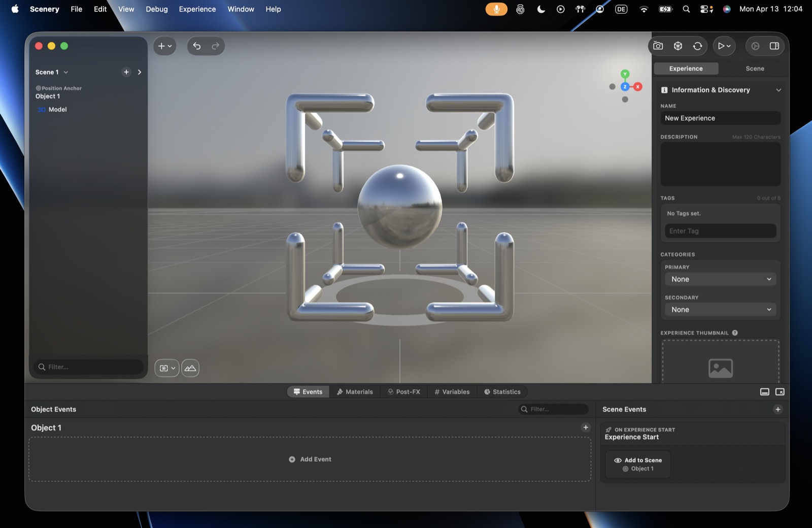
Task: Click the New Experience name field
Action: [x=720, y=118]
